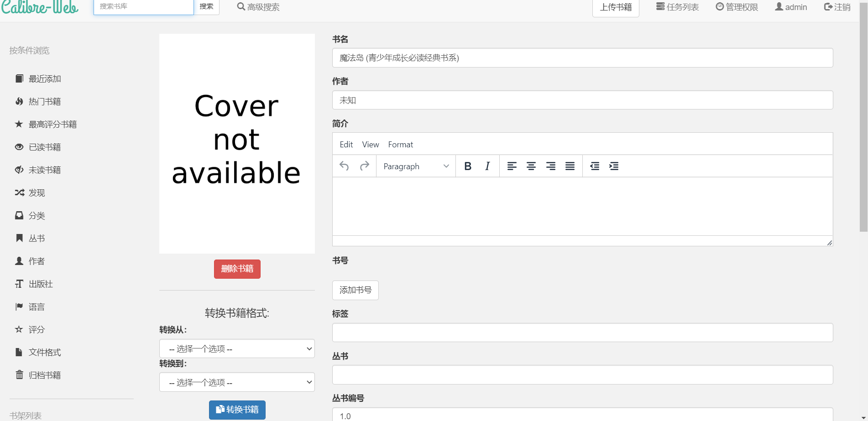Screen dimensions: 868x421
Task: Open 高级搜索 advanced search
Action: 258,7
